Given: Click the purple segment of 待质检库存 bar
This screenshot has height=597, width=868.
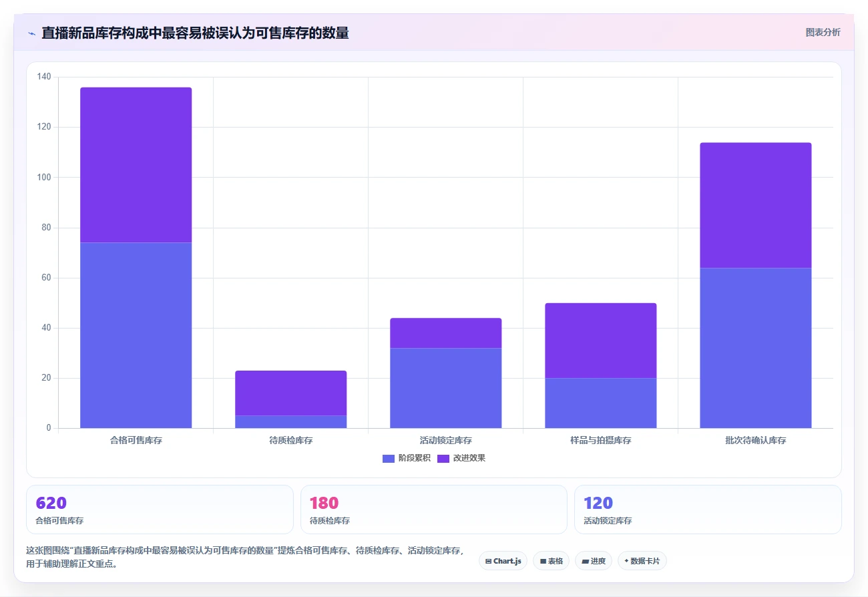Looking at the screenshot, I should [x=290, y=393].
